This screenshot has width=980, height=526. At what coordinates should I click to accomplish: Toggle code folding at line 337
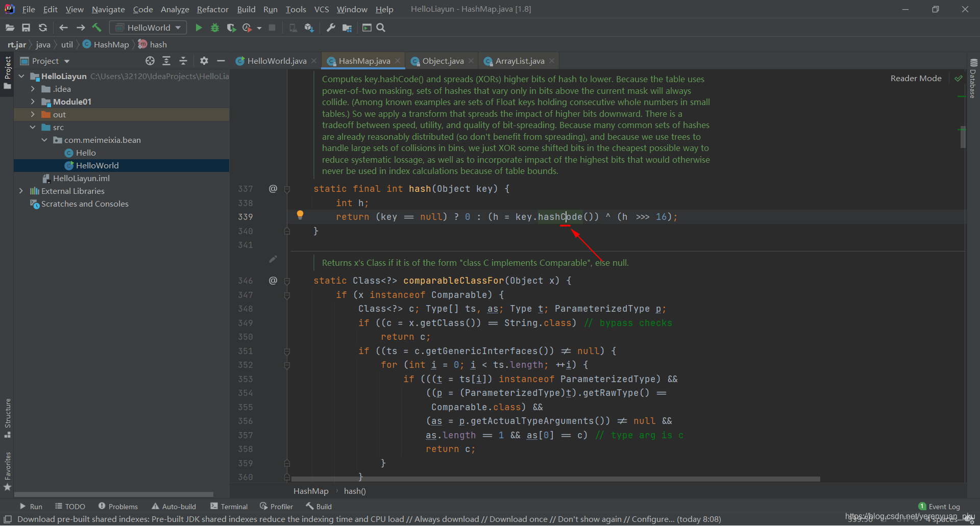(x=287, y=189)
